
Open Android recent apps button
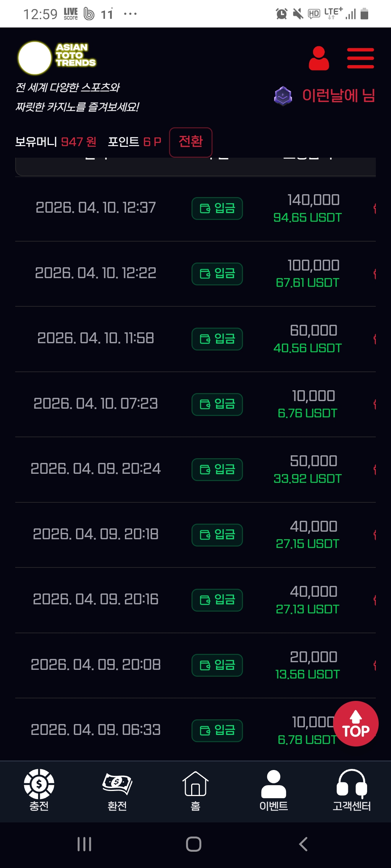point(84,844)
